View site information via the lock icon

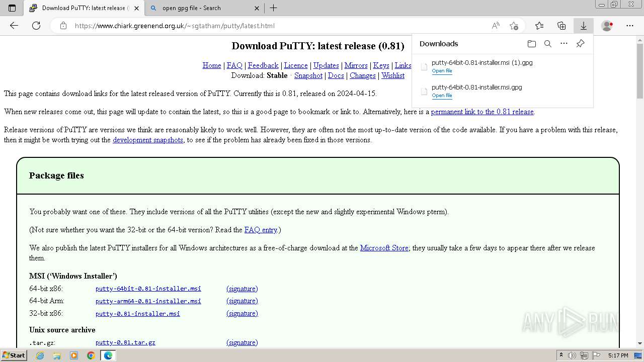tap(63, 26)
